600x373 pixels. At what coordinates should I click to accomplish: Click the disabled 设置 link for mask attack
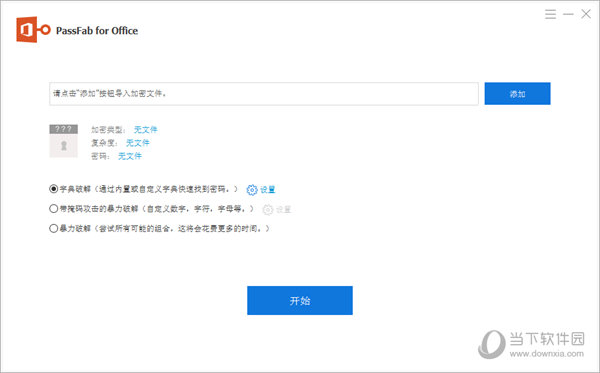point(284,210)
